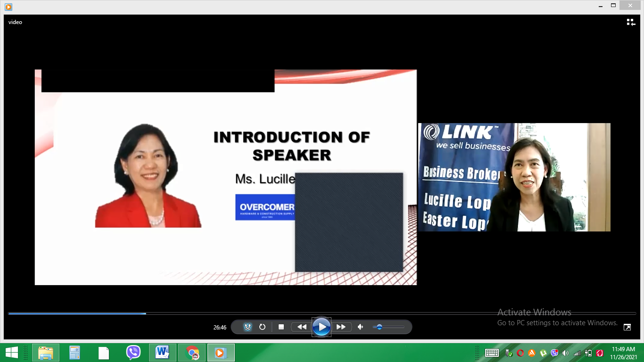The image size is (644, 362).
Task: Open File Explorer from taskbar
Action: (46, 352)
